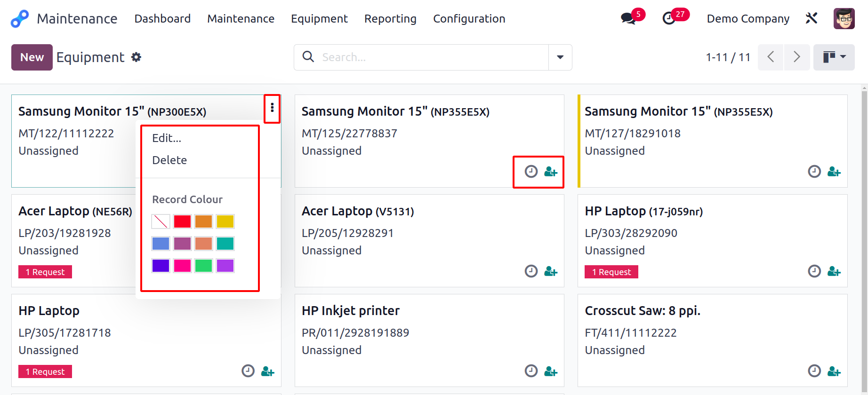Select the violet record colour
This screenshot has width=868, height=395.
click(225, 266)
